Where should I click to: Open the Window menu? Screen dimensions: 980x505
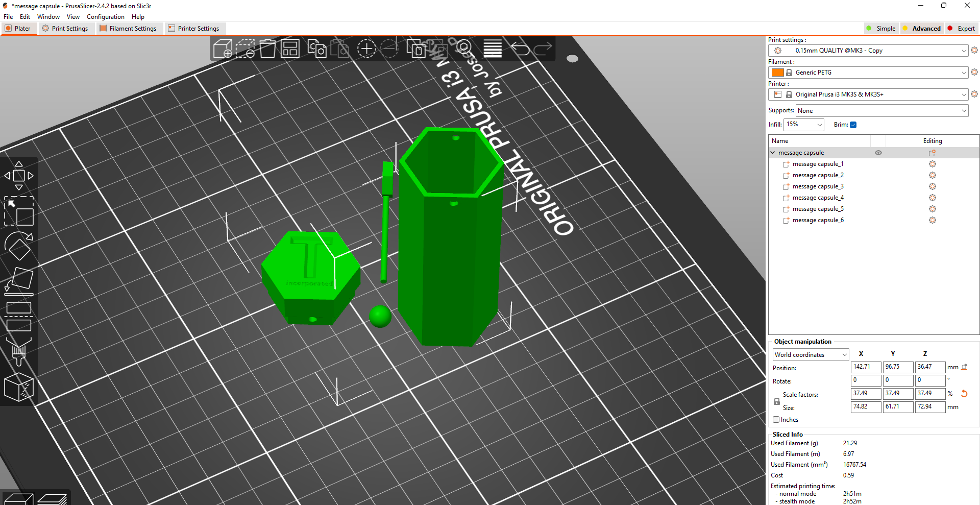click(x=48, y=17)
